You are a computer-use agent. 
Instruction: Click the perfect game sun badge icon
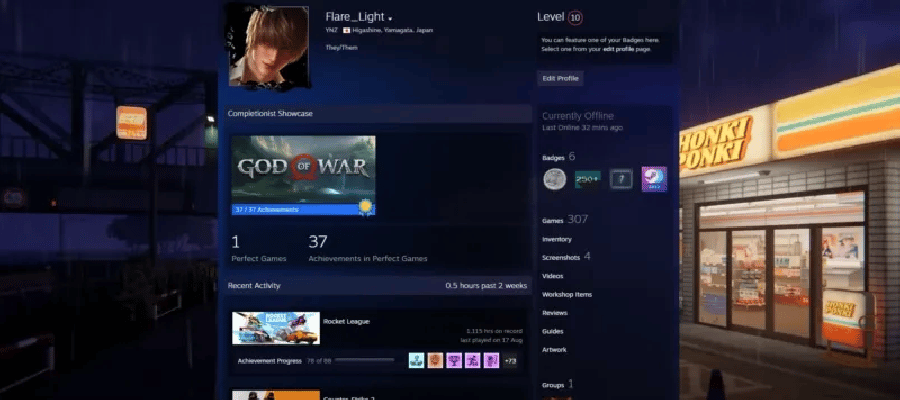365,206
